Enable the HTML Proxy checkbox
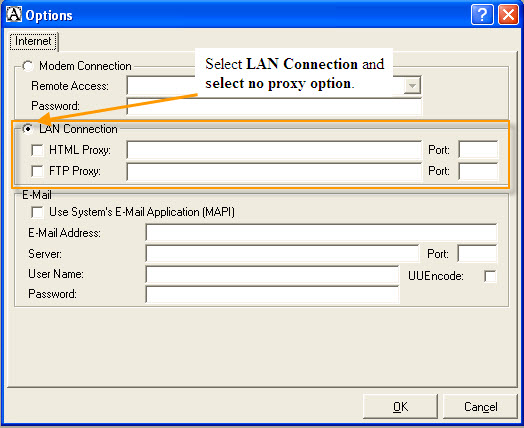This screenshot has height=428, width=524. [x=37, y=150]
